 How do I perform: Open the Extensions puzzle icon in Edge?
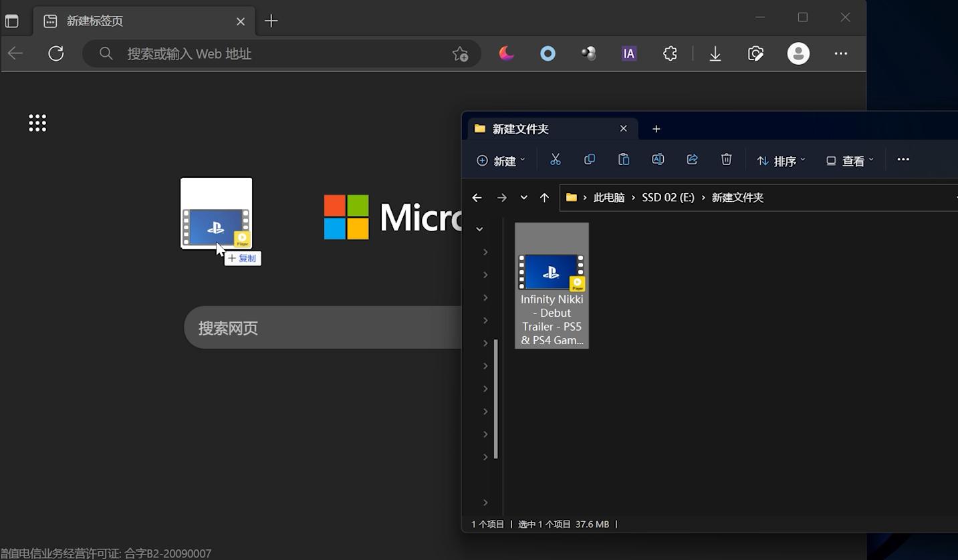669,53
